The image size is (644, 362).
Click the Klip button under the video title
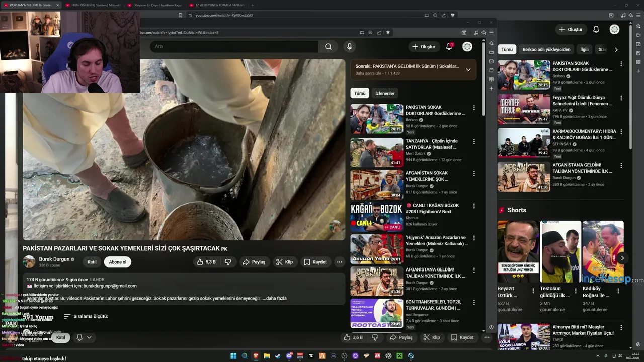tap(285, 262)
